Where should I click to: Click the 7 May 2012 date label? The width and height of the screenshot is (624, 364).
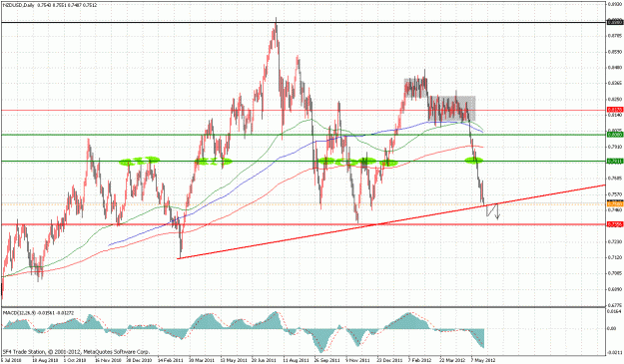pos(483,360)
